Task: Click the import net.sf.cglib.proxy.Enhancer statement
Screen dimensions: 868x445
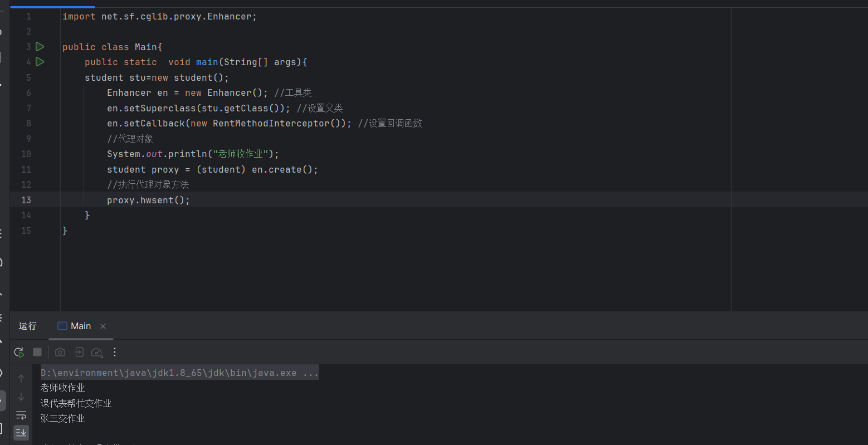Action: (159, 17)
